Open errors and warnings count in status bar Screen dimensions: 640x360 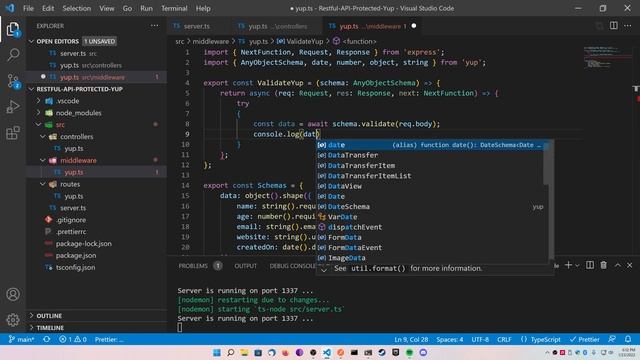pyautogui.click(x=73, y=339)
